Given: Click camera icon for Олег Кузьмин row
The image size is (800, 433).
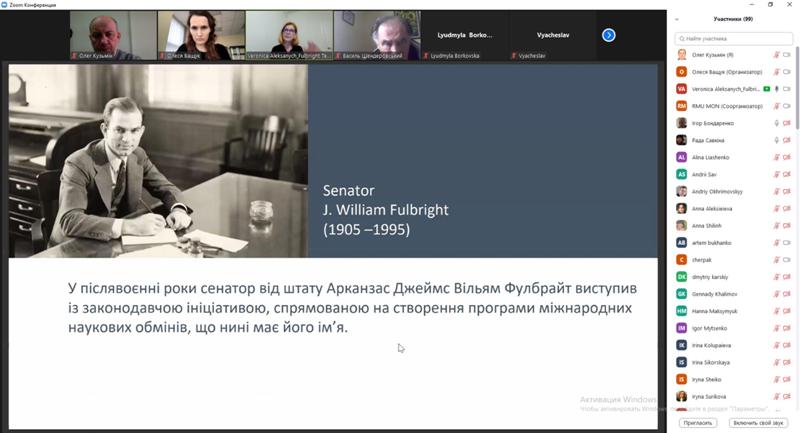Looking at the screenshot, I should click(787, 55).
